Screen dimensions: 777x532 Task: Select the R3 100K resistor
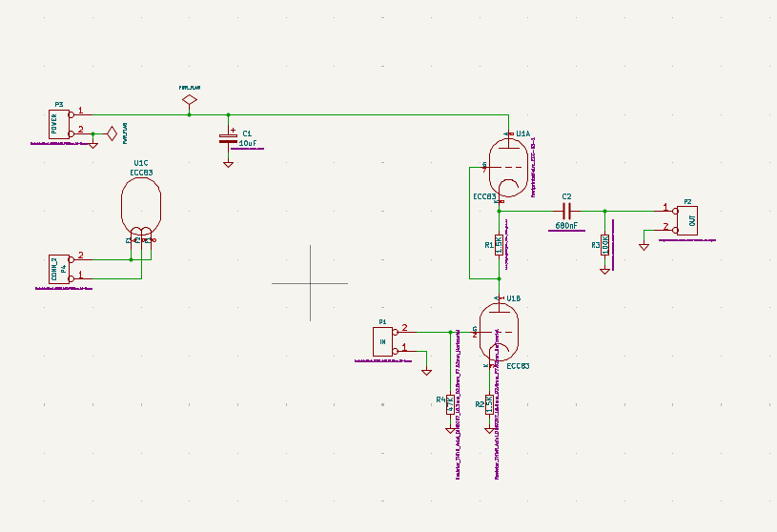[604, 245]
